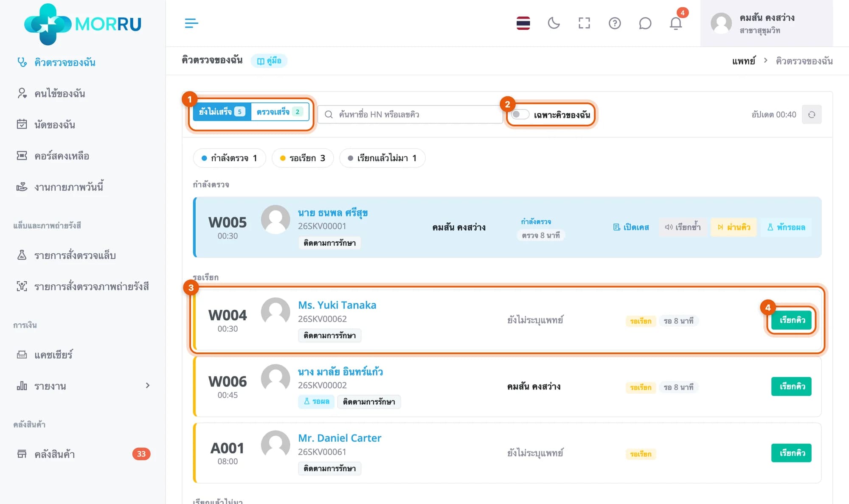Switch to dark mode with the moon icon
Screen dimensions: 849x504
coord(554,23)
